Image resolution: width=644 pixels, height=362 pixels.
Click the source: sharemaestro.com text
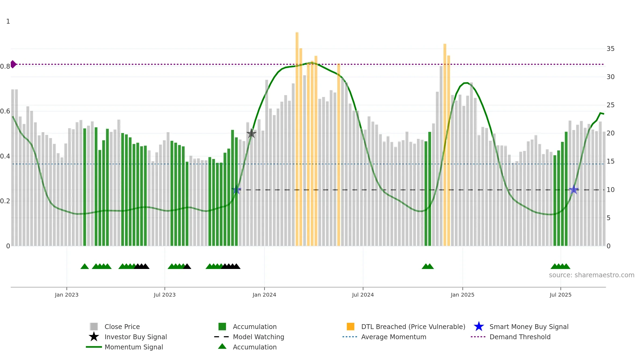click(592, 275)
